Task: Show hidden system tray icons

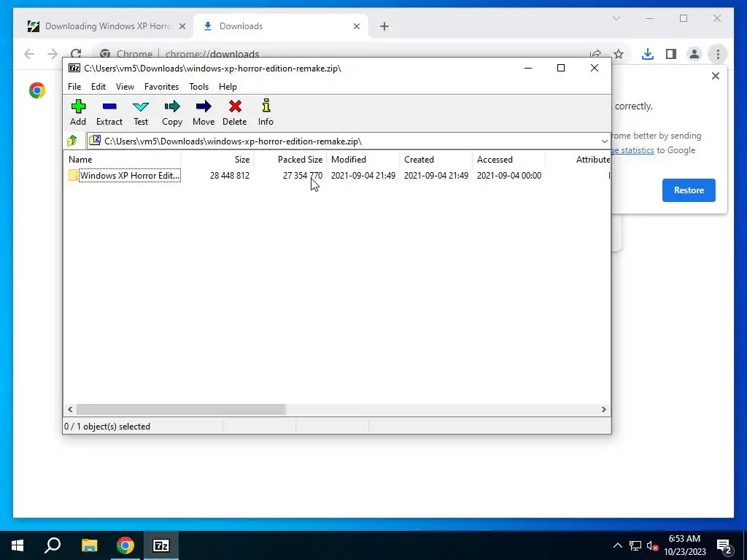Action: coord(617,545)
